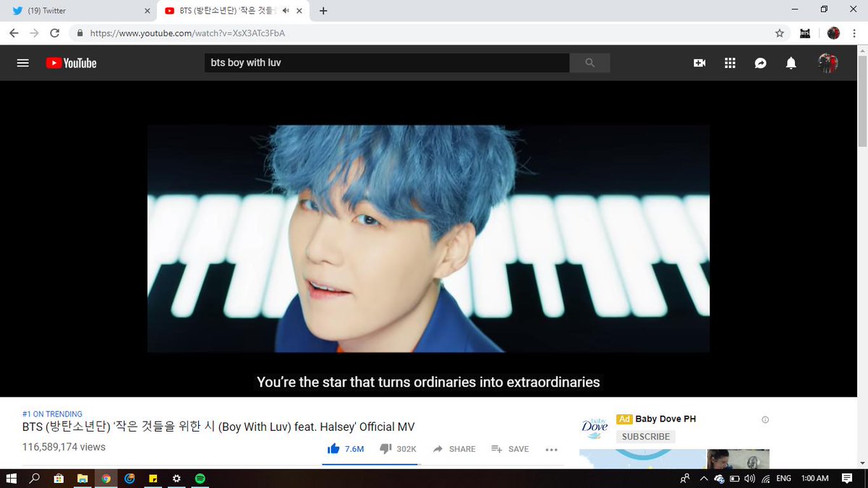Image resolution: width=868 pixels, height=488 pixels.
Task: Open Spotify from the taskbar
Action: tap(200, 478)
